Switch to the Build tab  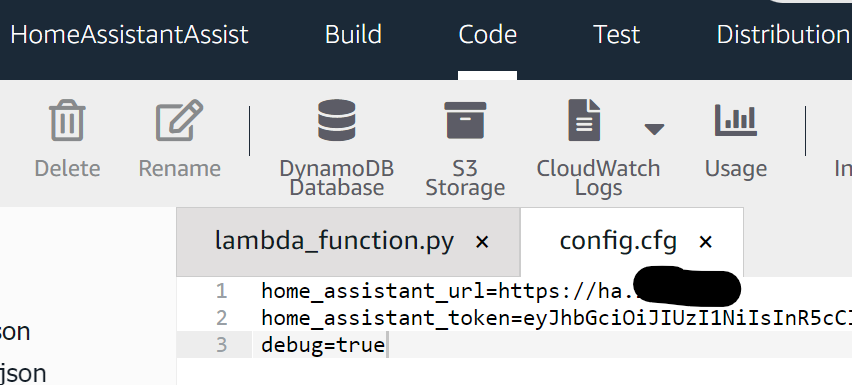[x=353, y=35]
